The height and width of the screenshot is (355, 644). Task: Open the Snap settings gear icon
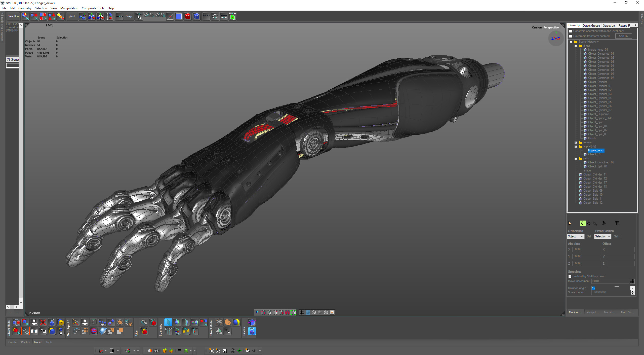[139, 16]
